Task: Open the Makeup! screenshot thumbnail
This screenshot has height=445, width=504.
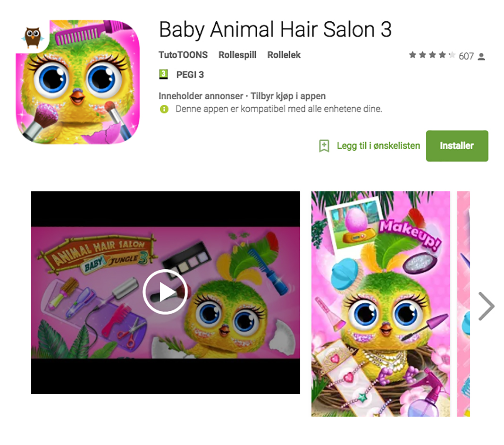Action: coord(380,304)
